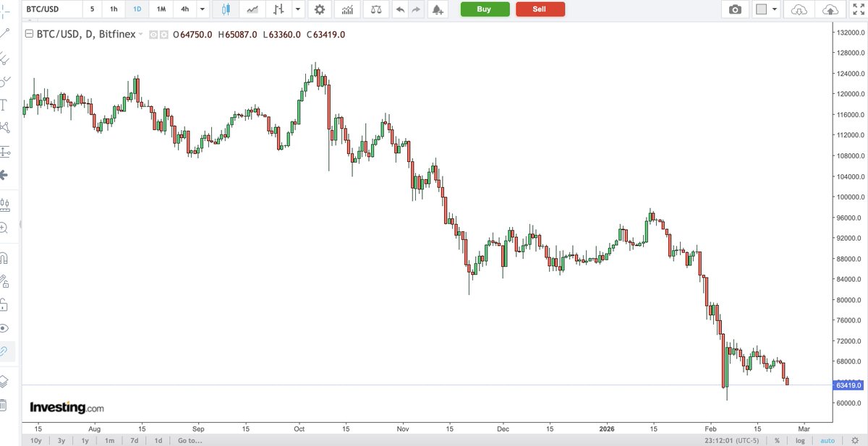Select the 5 minute interval
Viewport: 868px width, 446px height.
(x=92, y=9)
